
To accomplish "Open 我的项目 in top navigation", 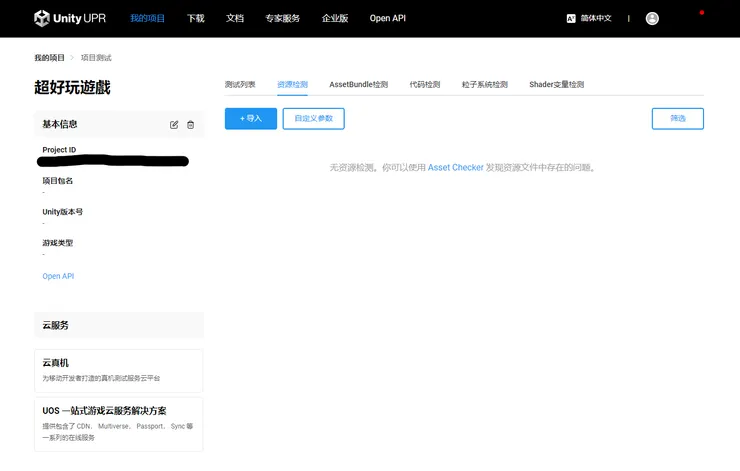I will click(x=147, y=18).
